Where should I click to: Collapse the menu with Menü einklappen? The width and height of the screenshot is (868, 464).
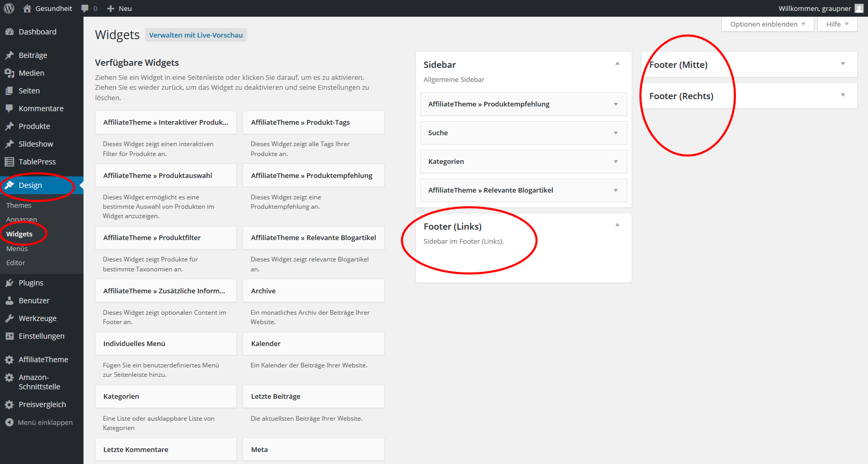(x=39, y=422)
